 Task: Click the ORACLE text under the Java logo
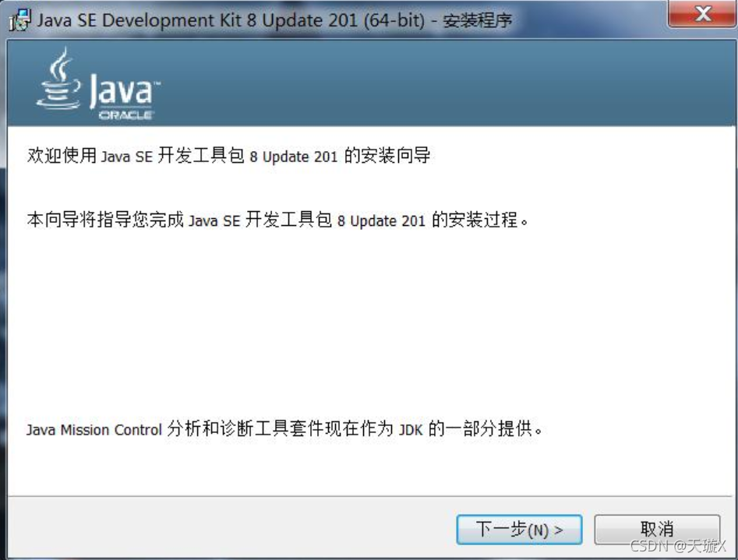pyautogui.click(x=125, y=115)
